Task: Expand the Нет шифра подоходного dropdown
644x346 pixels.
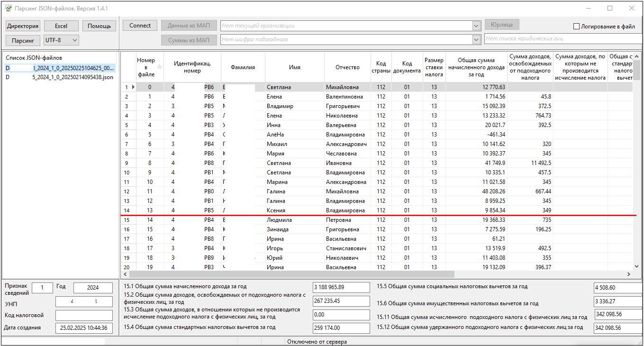Action: [x=476, y=40]
